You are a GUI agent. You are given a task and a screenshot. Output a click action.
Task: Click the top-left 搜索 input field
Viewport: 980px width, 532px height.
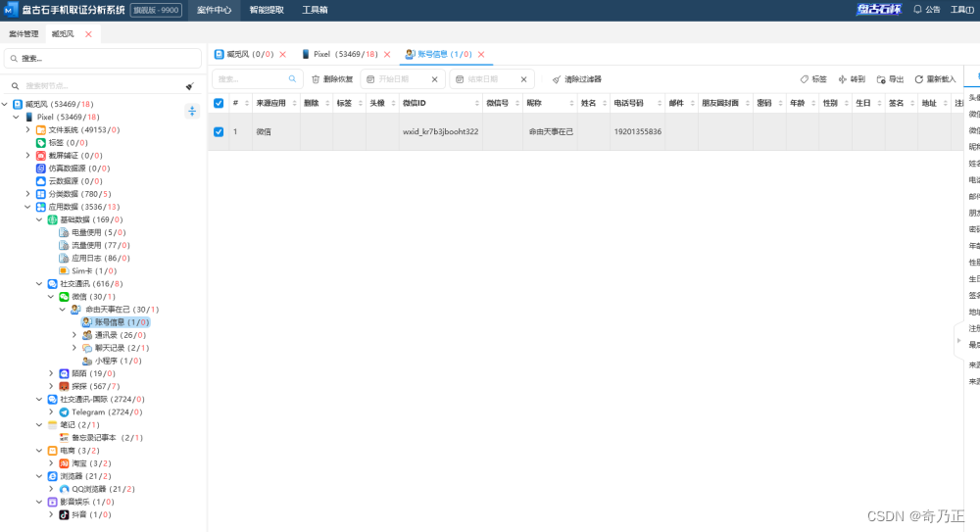(x=103, y=58)
